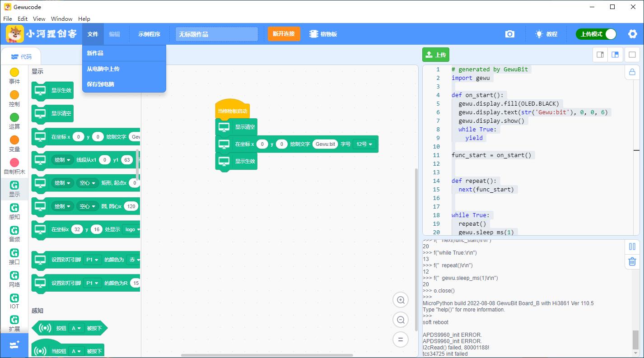
Task: Open 示例程序 example programs
Action: pyautogui.click(x=149, y=34)
